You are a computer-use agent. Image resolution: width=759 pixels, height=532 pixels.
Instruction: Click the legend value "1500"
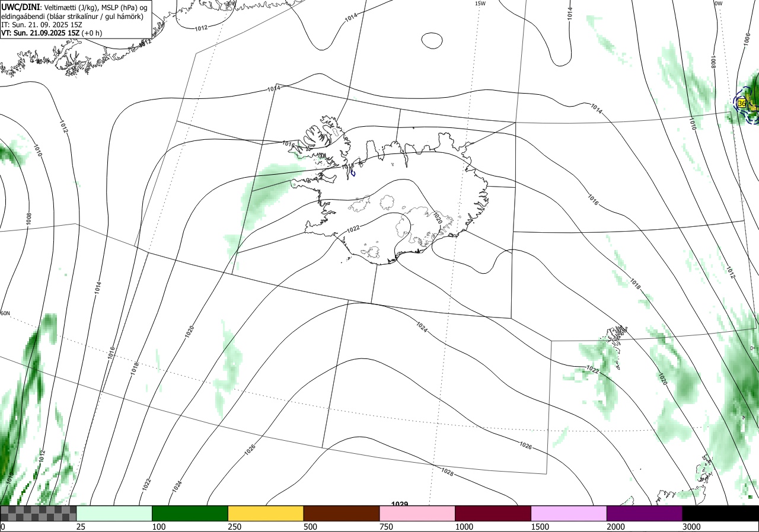click(x=540, y=527)
